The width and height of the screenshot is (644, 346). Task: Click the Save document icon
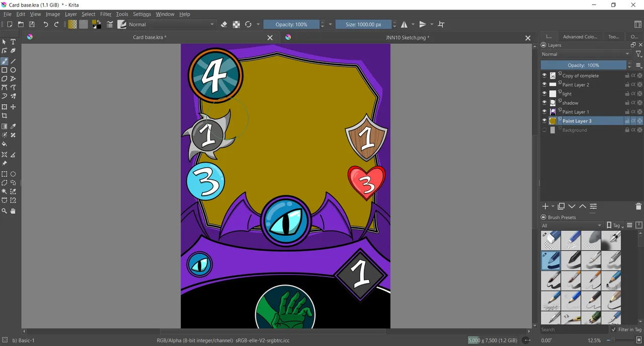[x=32, y=24]
